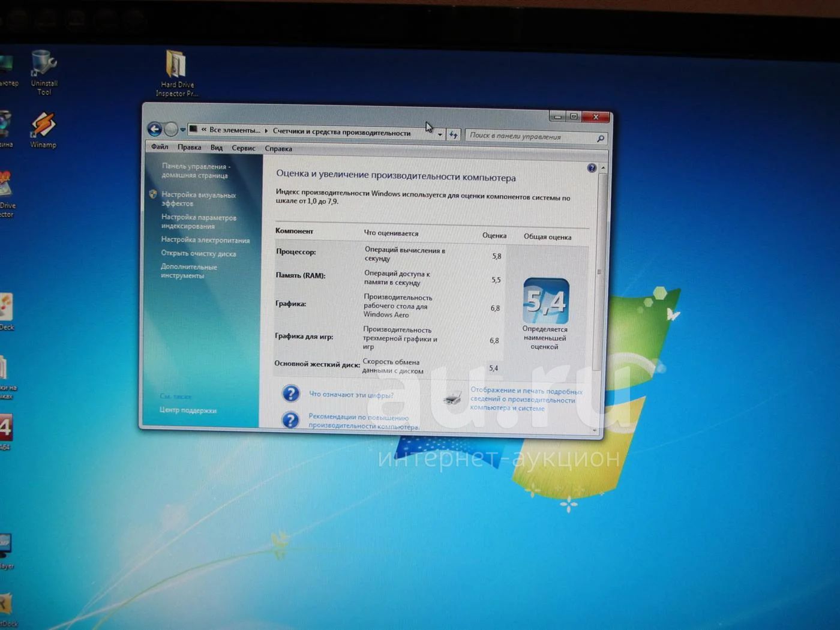
Task: Click the Процессор score value 5,8
Action: [x=497, y=256]
